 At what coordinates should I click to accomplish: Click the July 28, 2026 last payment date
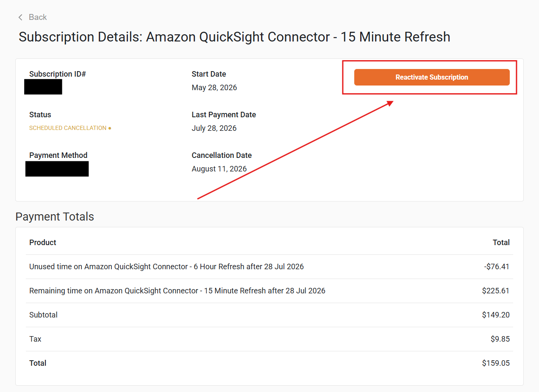214,128
